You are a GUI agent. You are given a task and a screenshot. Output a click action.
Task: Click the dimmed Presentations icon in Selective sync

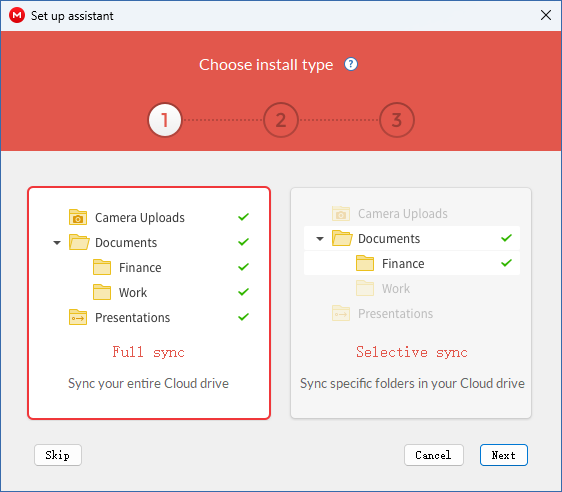(341, 313)
